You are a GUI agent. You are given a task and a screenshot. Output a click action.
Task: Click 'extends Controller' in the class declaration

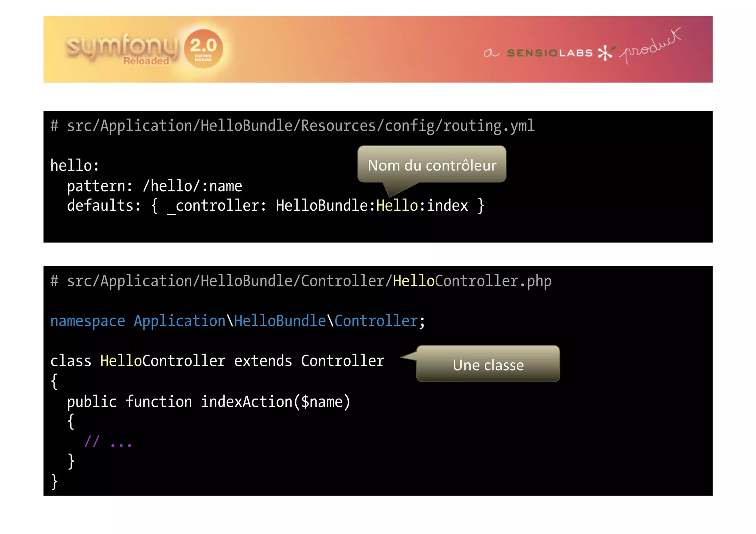coord(309,361)
